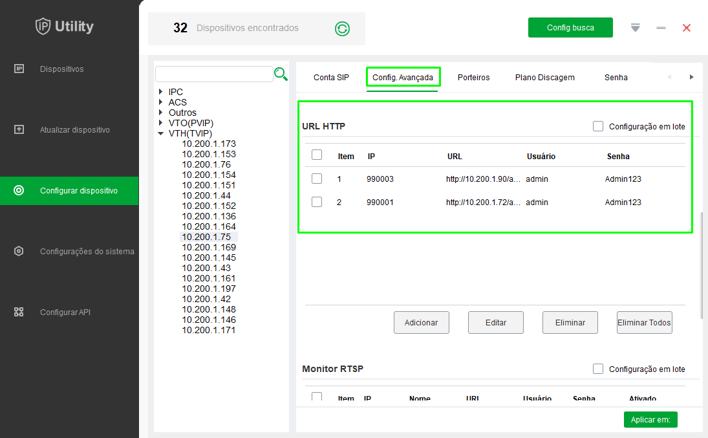This screenshot has width=708, height=438.
Task: Click the IP Utility logo icon
Action: pyautogui.click(x=43, y=26)
